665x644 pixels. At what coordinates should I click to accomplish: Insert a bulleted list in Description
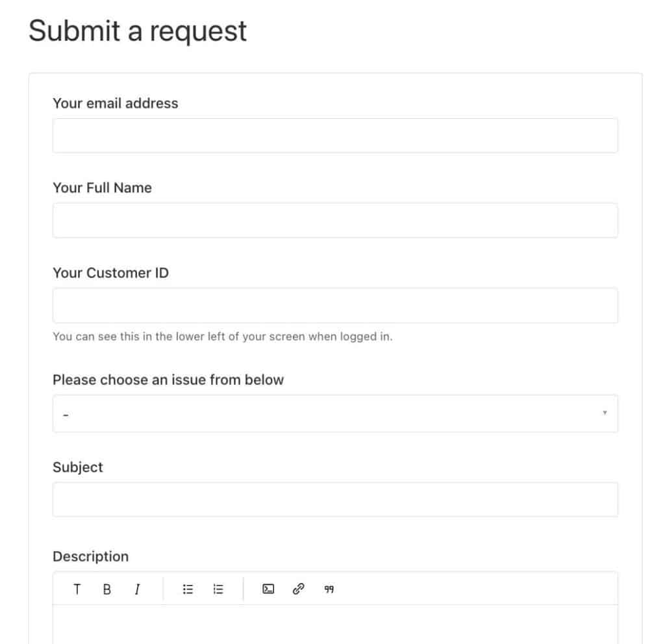click(188, 589)
